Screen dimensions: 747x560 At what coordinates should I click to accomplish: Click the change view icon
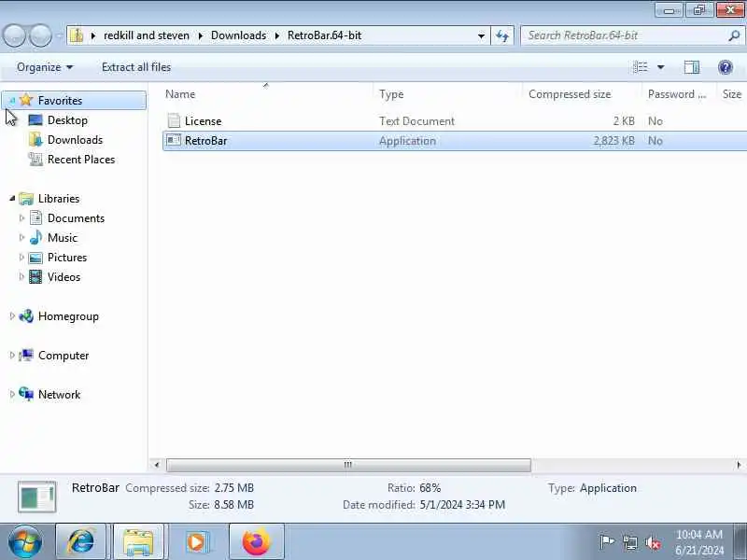pos(641,67)
